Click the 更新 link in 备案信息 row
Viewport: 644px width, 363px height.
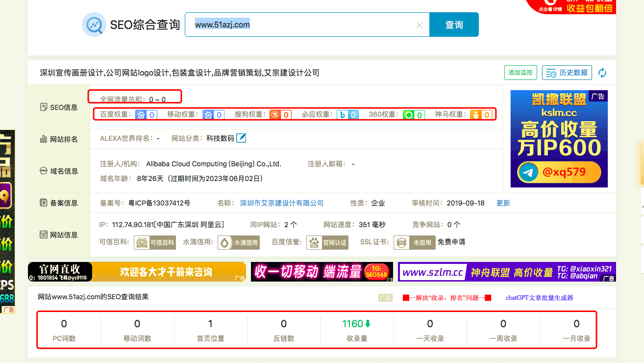(x=503, y=203)
